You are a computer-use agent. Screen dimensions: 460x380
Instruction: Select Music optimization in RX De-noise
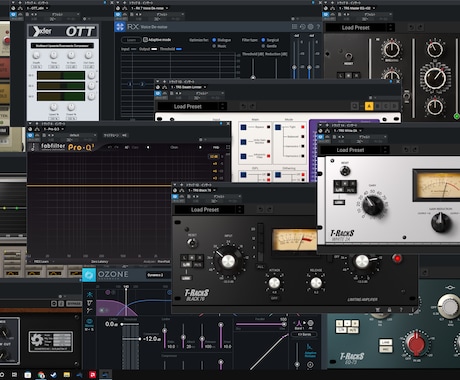(x=214, y=46)
